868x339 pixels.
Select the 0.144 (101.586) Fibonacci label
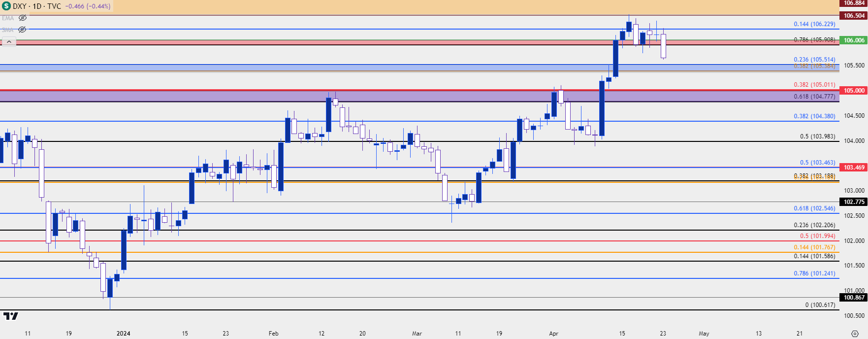(814, 256)
